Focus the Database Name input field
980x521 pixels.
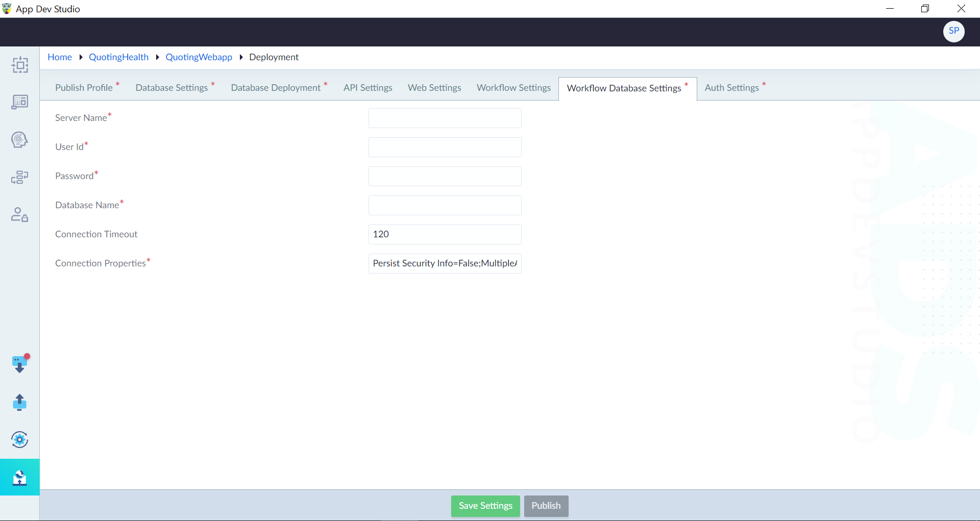[x=445, y=205]
